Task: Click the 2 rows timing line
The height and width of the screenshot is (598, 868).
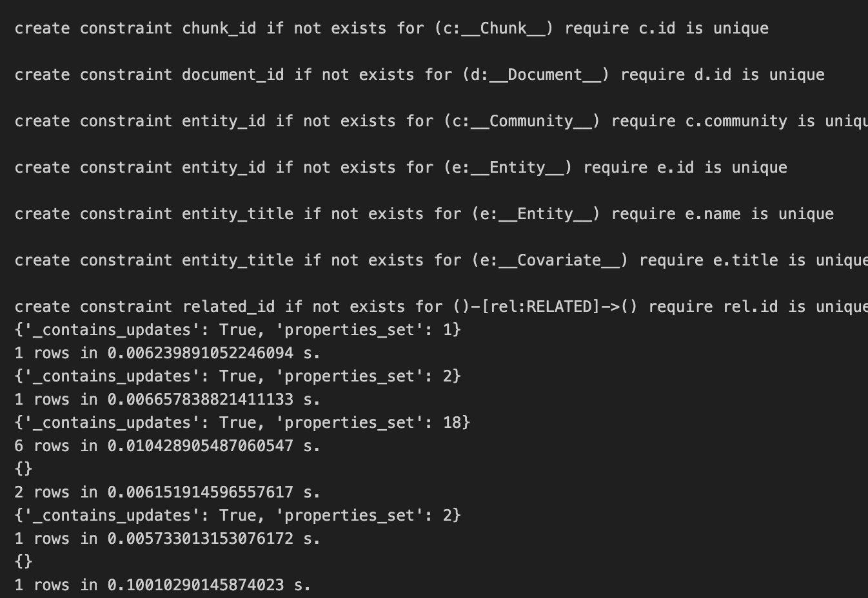Action: click(x=167, y=492)
